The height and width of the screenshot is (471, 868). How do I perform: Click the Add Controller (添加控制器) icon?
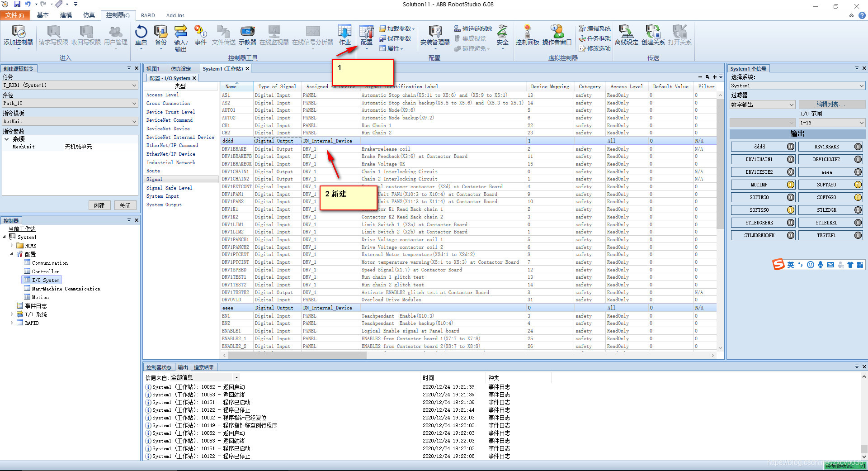[18, 35]
